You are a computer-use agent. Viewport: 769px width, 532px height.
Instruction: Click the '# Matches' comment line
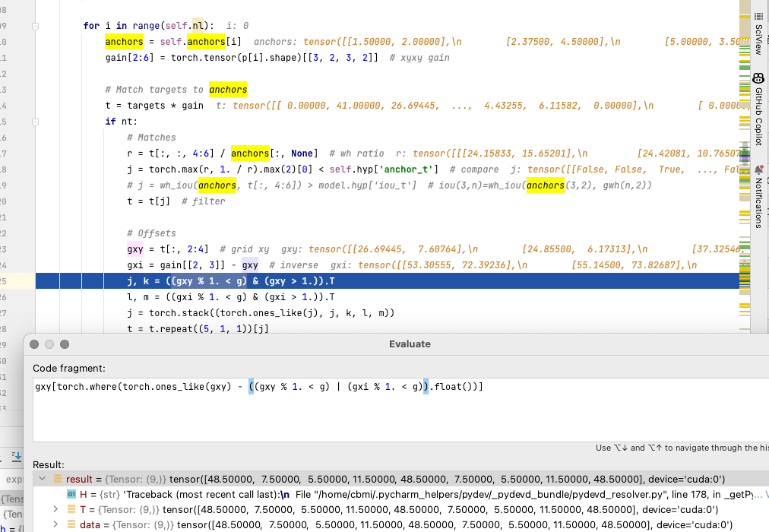click(x=151, y=138)
